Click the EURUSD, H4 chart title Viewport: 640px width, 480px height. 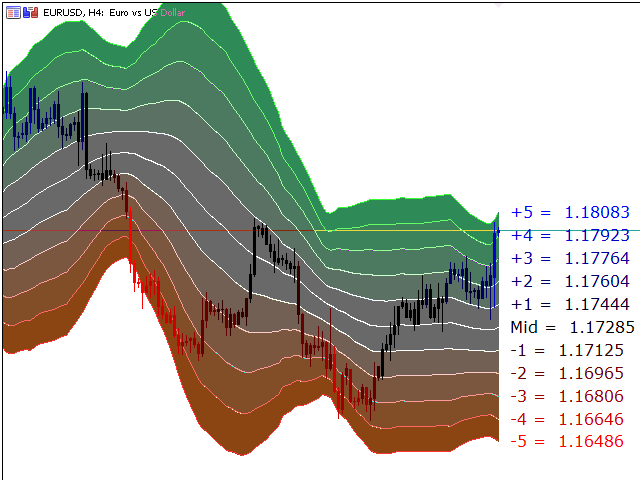[114, 13]
